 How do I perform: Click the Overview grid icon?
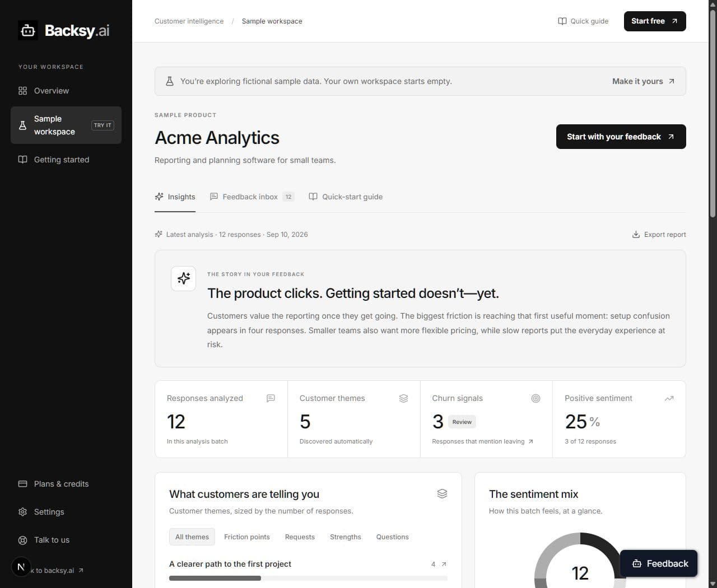(x=22, y=91)
